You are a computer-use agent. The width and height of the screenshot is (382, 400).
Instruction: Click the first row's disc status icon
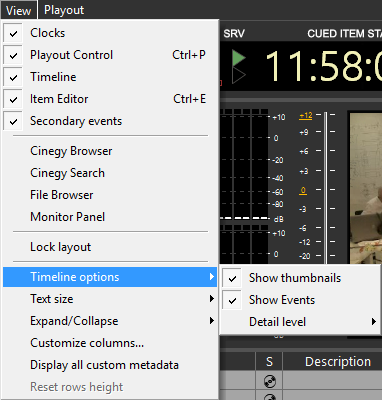coord(269,381)
